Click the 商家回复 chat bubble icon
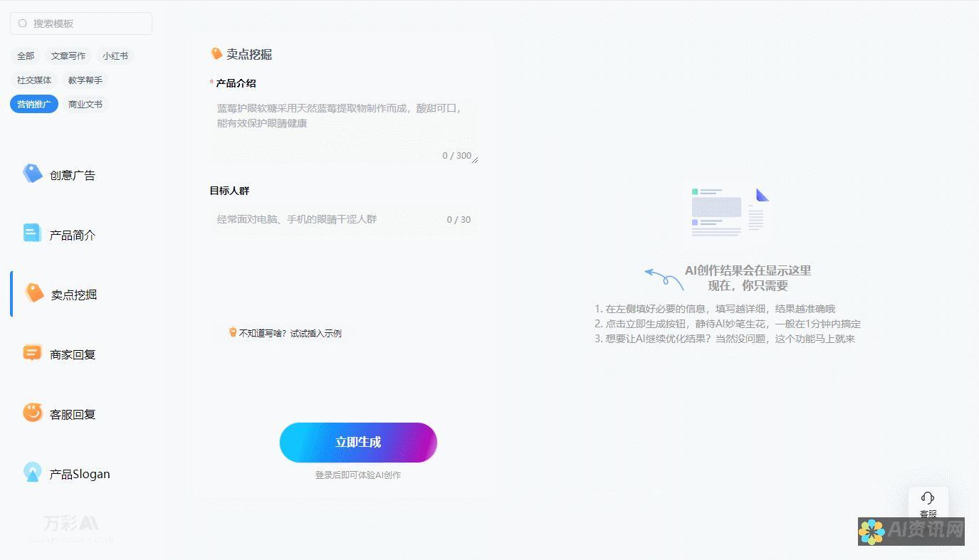The width and height of the screenshot is (979, 560). point(32,353)
